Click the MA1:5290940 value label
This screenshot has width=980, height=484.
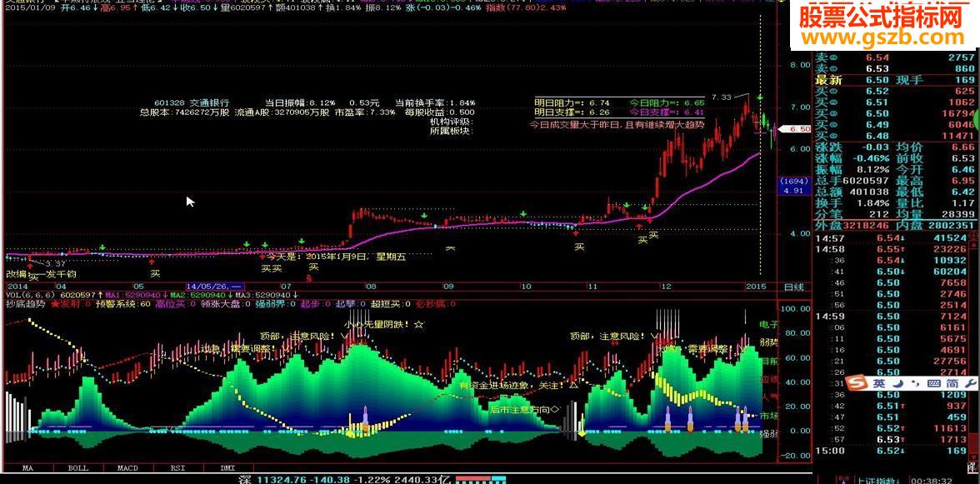tap(132, 295)
